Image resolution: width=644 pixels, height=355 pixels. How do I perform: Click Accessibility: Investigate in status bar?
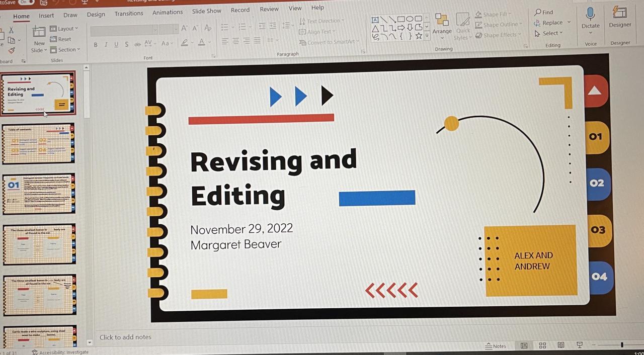(x=60, y=352)
